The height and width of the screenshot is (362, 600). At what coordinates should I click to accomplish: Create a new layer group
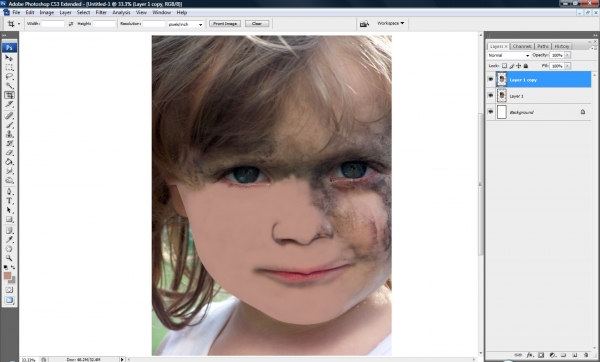click(x=564, y=355)
